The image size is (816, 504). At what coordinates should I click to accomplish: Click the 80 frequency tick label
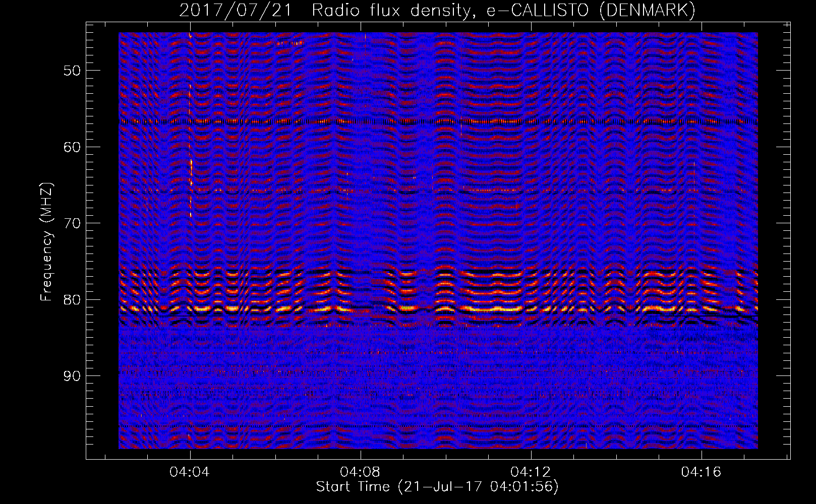pyautogui.click(x=72, y=299)
